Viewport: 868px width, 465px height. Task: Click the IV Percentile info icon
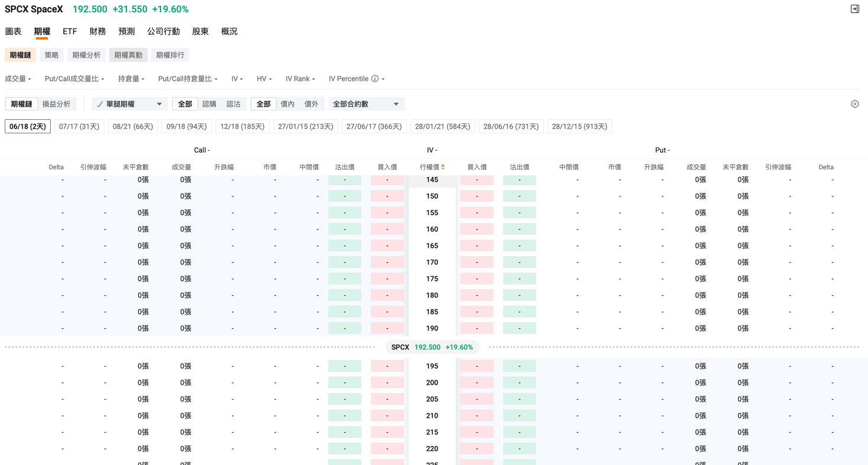375,78
